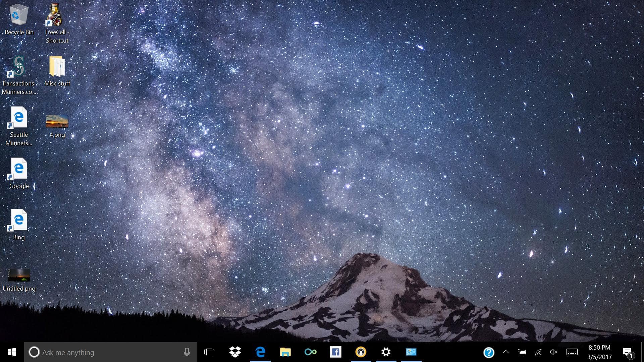Open the Facebook app on taskbar

pyautogui.click(x=335, y=352)
